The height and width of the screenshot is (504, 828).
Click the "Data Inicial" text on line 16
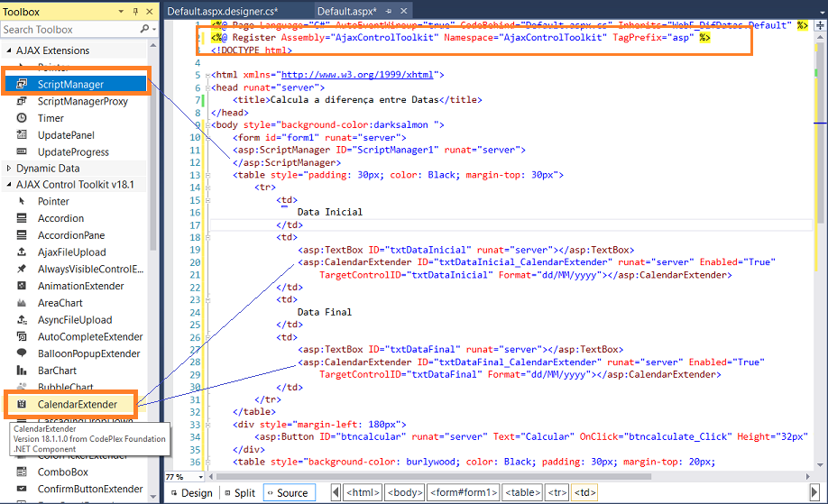329,212
